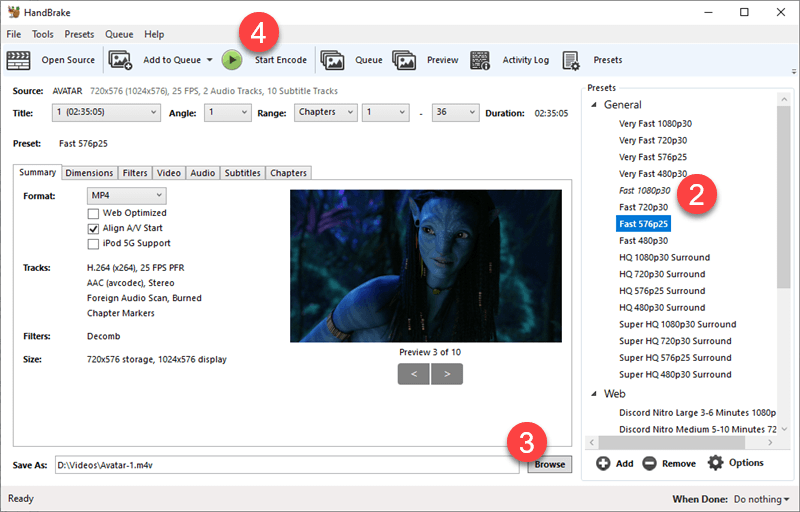This screenshot has height=512, width=800.
Task: Click the Preview stacked images icon
Action: point(404,60)
